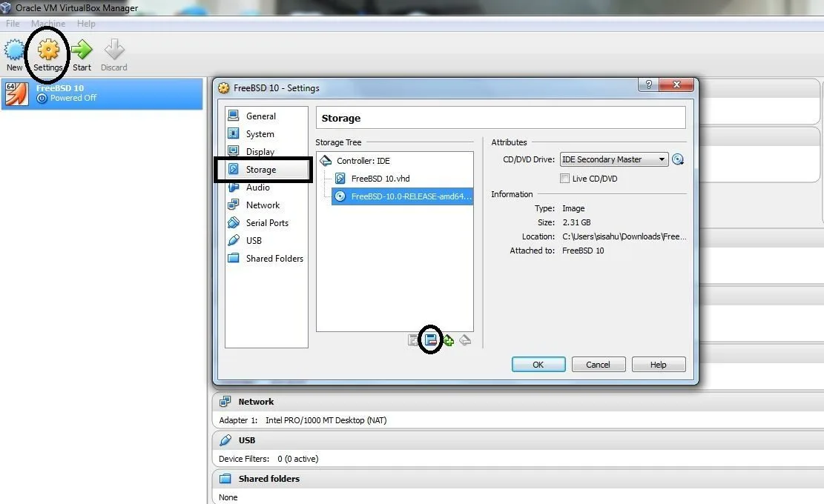
Task: Enable the Live CD/DVD checkbox
Action: click(564, 179)
